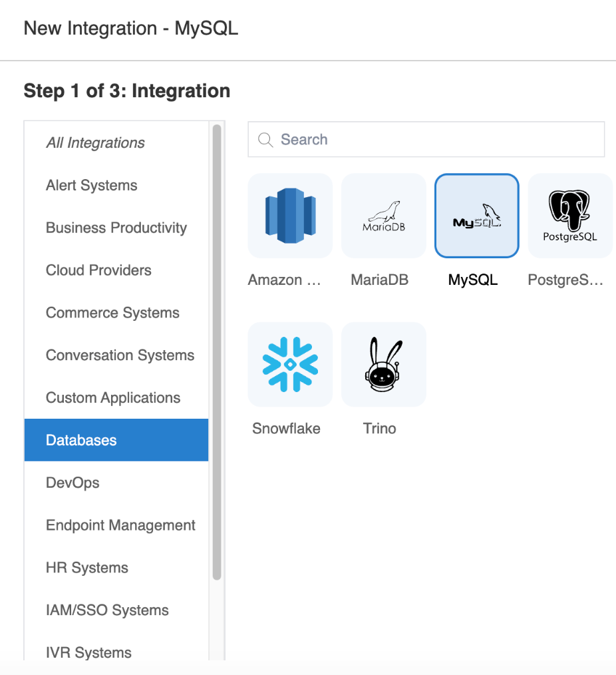Select the Snowflake snowflake logo tile
This screenshot has width=616, height=675.
290,364
